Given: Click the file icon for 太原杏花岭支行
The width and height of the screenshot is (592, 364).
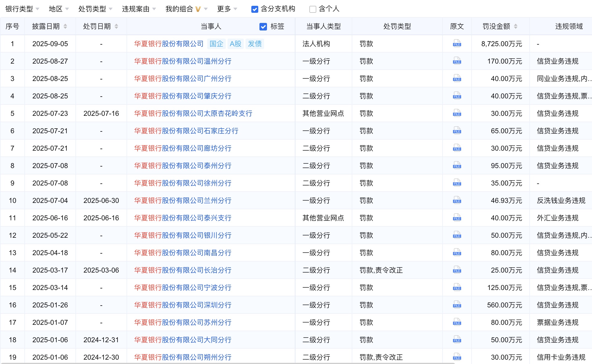Looking at the screenshot, I should (x=457, y=113).
